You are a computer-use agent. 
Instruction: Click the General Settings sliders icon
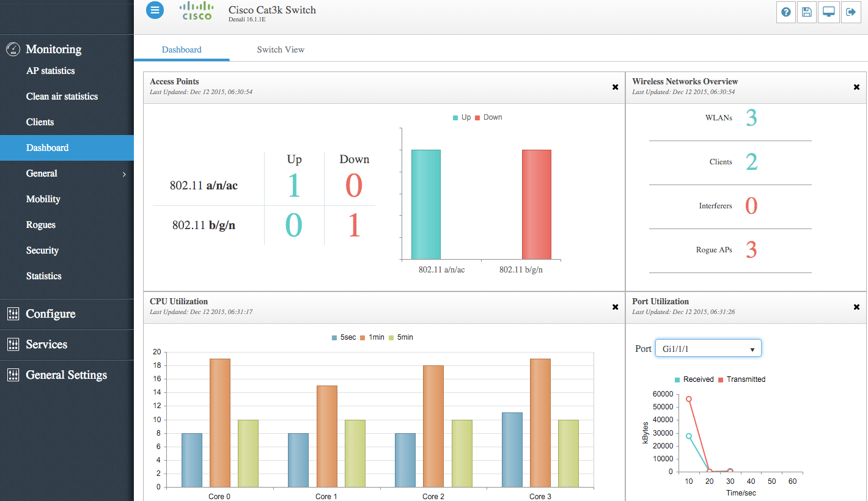(13, 375)
